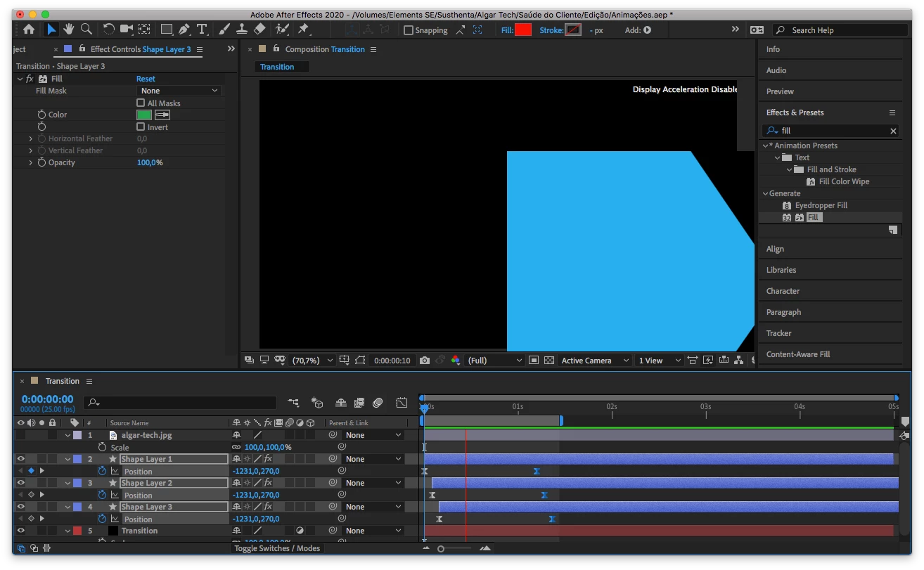Select the Clone Stamp tool
924x570 pixels.
coord(241,30)
